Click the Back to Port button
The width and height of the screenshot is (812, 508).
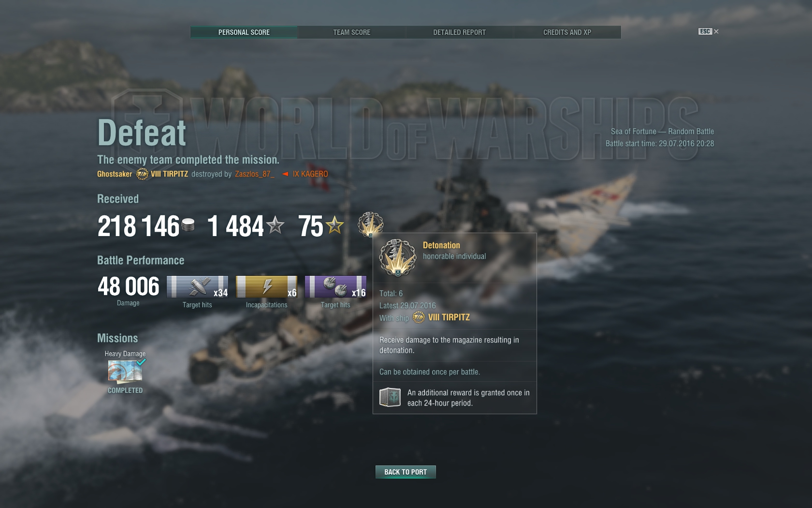(x=406, y=472)
